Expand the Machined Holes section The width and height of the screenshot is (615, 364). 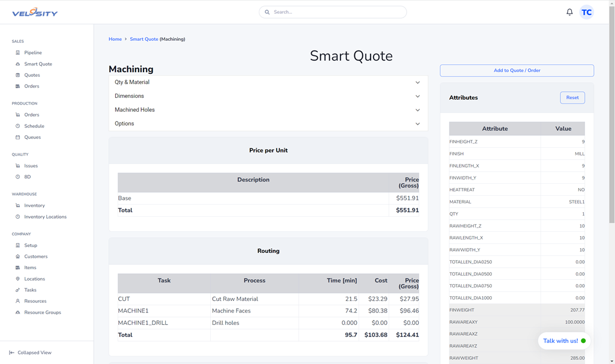coord(268,110)
